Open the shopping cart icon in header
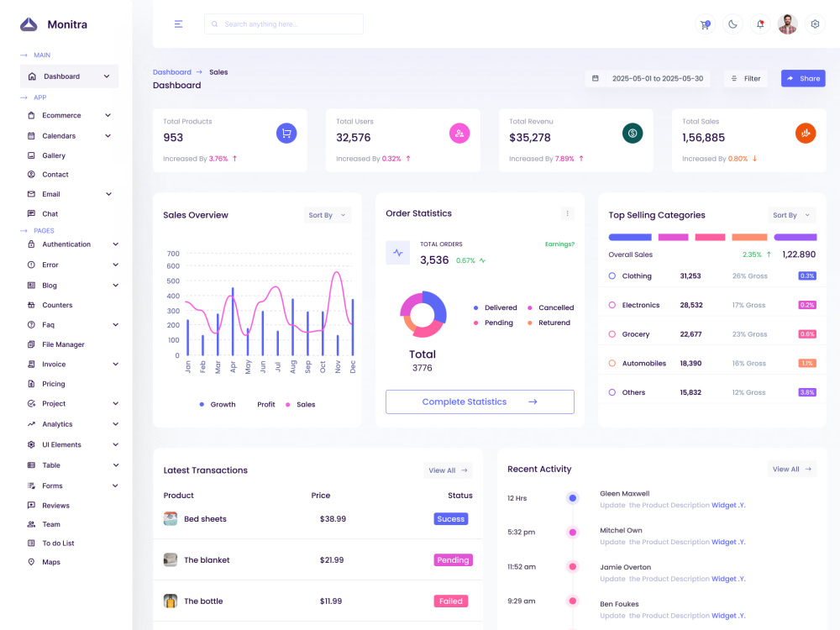This screenshot has height=630, width=840. click(x=705, y=24)
